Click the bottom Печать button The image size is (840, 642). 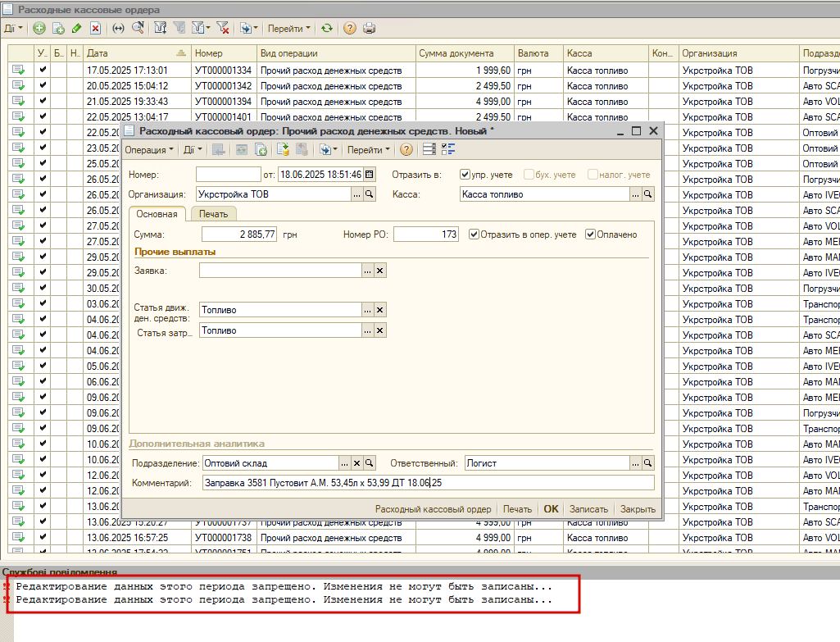point(517,509)
